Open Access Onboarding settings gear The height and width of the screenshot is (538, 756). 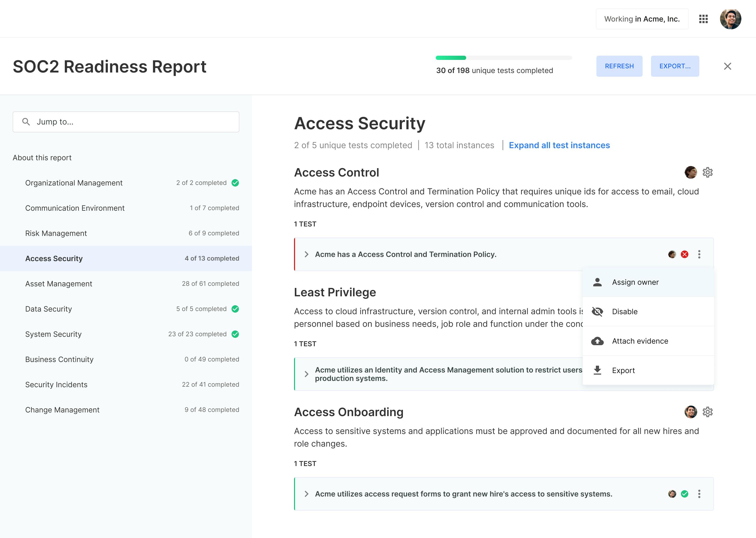707,412
